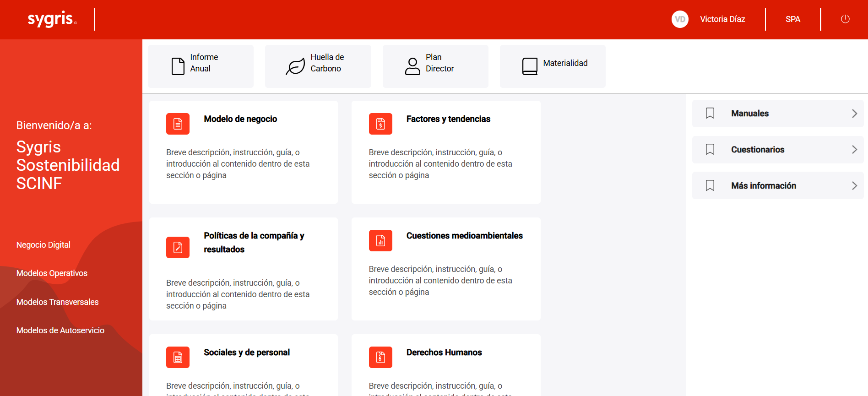868x396 pixels.
Task: Click the Sygris Sostenibilidad SCINF heading
Action: tap(68, 165)
